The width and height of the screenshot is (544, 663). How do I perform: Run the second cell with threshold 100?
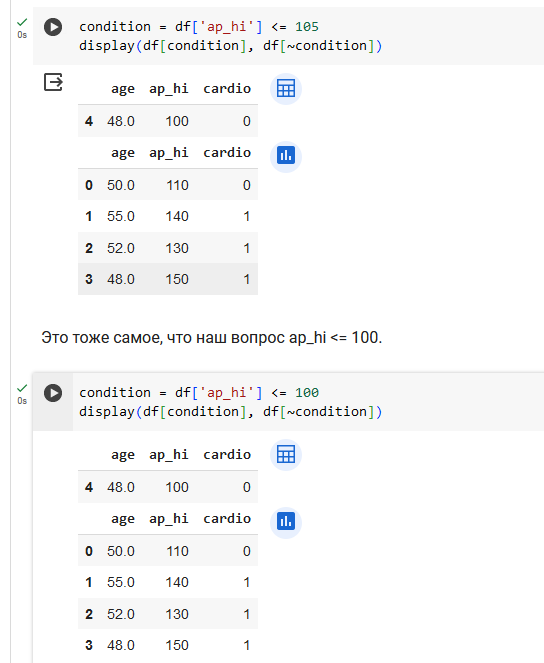click(53, 393)
